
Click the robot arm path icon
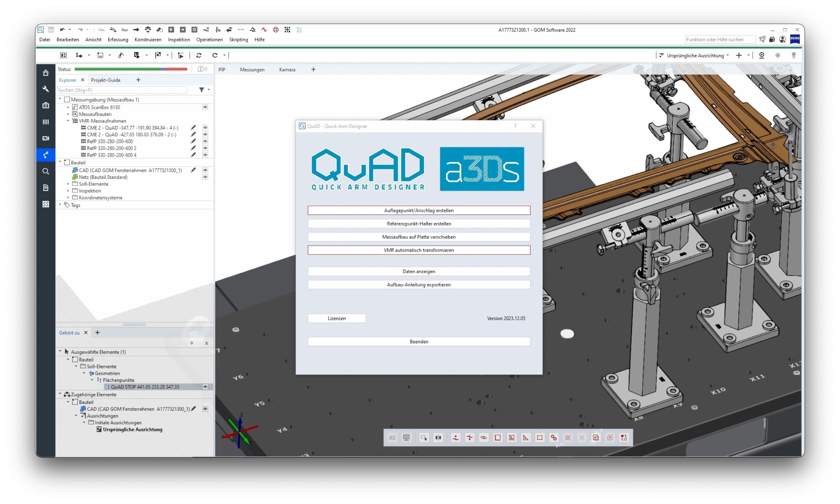point(121,55)
